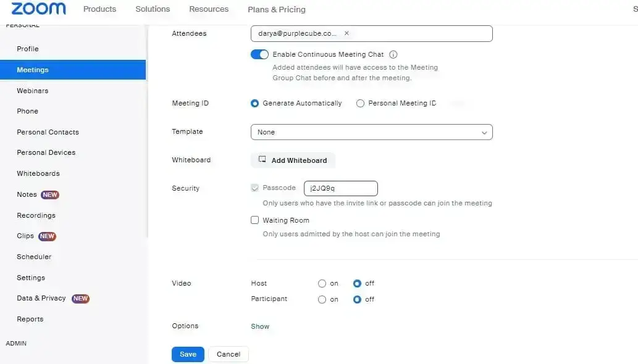Enable the Waiting Room checkbox
Image resolution: width=638 pixels, height=364 pixels.
point(254,220)
